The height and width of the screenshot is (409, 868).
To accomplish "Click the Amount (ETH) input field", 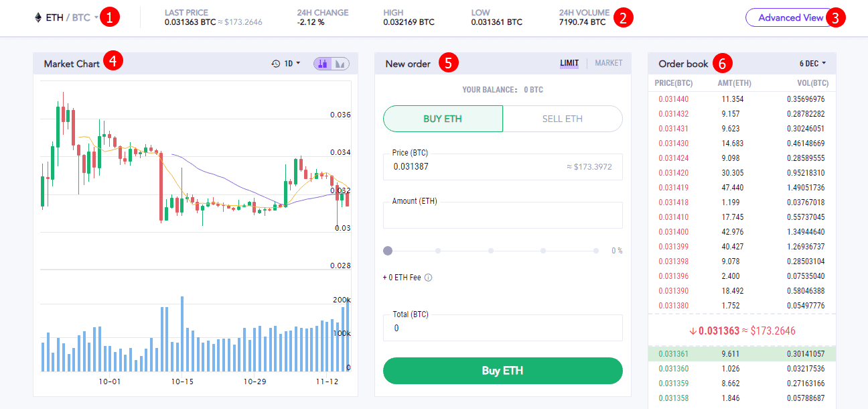I will pos(502,216).
